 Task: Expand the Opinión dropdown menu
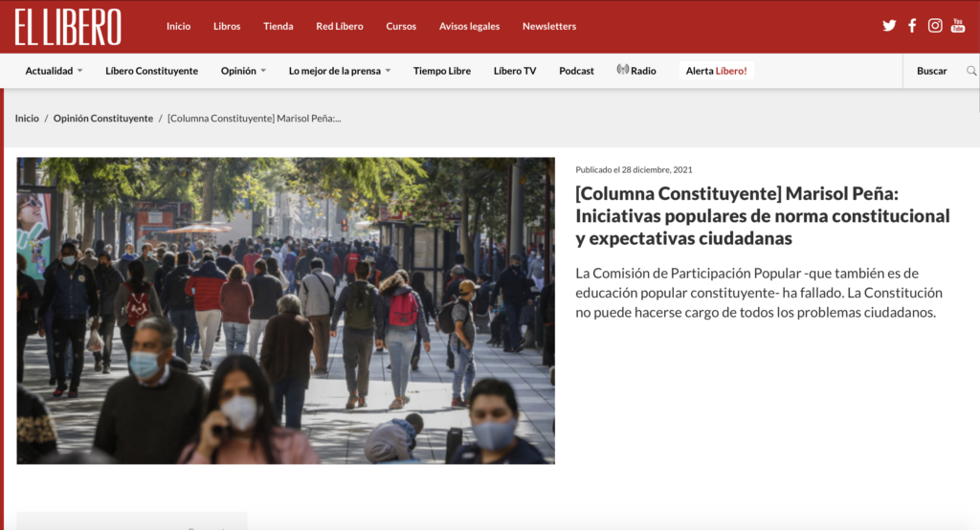[x=243, y=71]
